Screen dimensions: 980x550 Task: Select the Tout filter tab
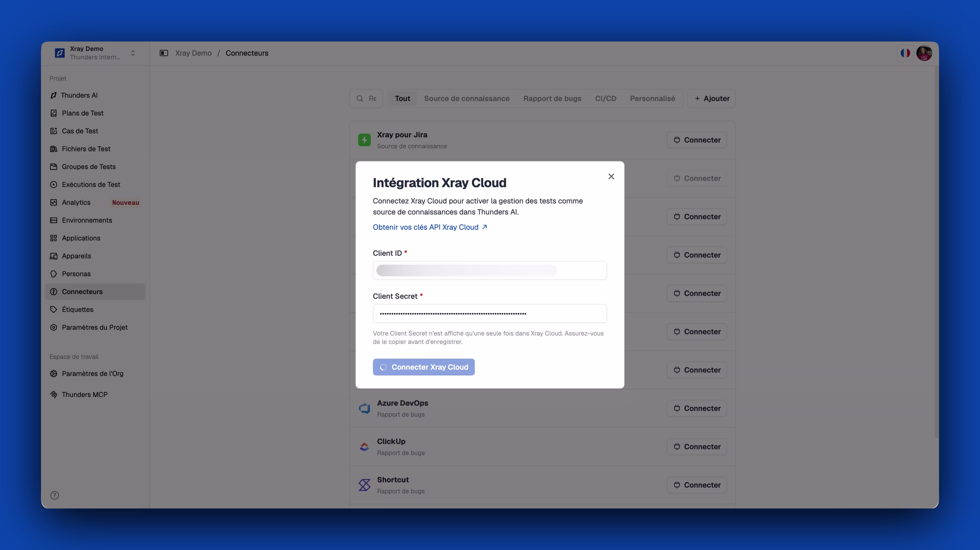(402, 99)
